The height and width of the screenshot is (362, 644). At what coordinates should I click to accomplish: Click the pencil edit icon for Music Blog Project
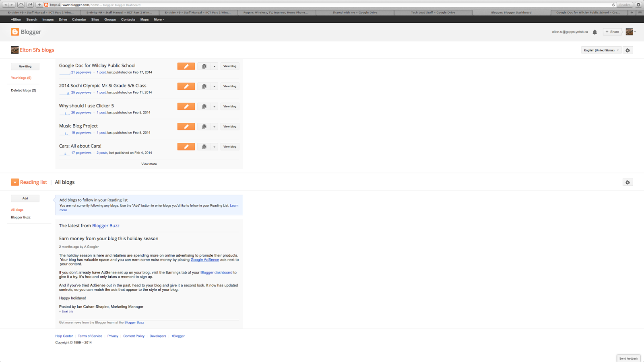(x=186, y=127)
